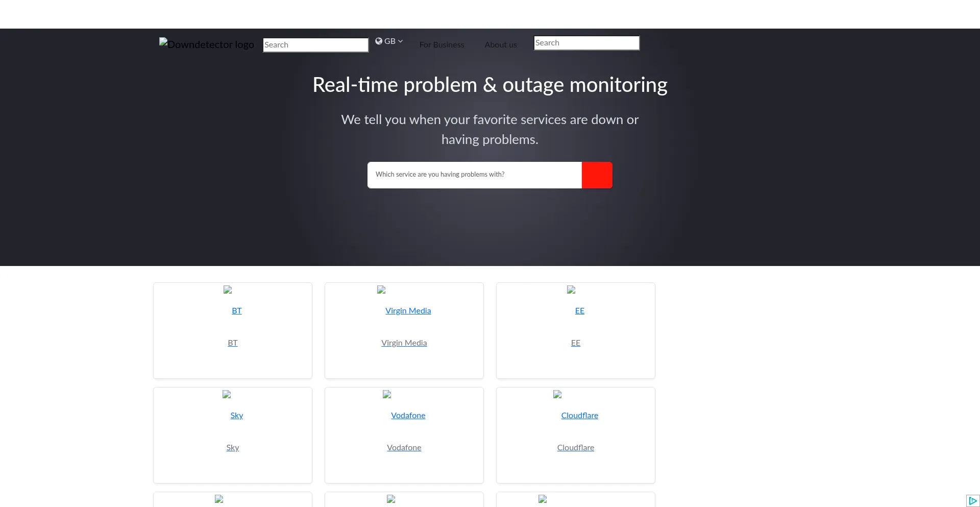Open the For Business menu item
The image size is (980, 507).
click(x=442, y=45)
